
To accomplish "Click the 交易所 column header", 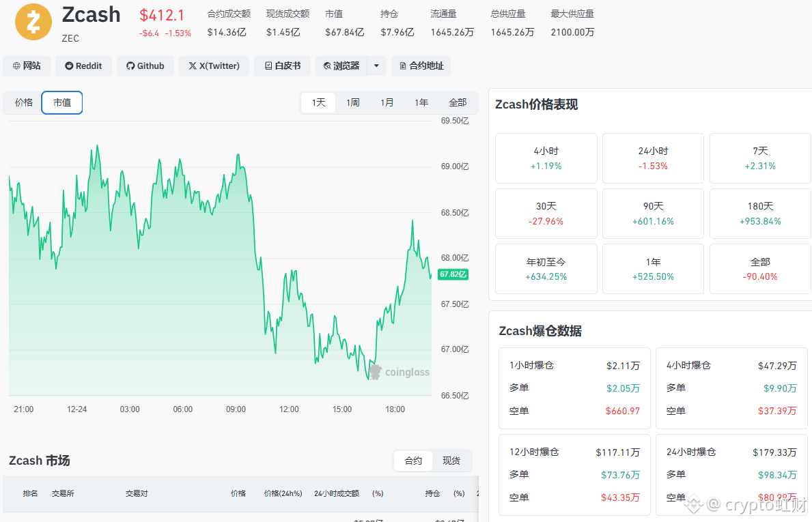I will (x=63, y=493).
